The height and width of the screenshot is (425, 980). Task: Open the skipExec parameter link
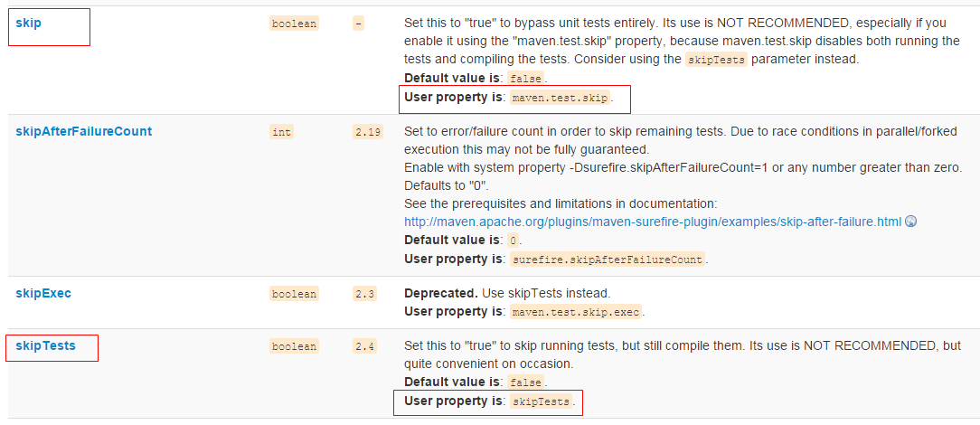43,293
